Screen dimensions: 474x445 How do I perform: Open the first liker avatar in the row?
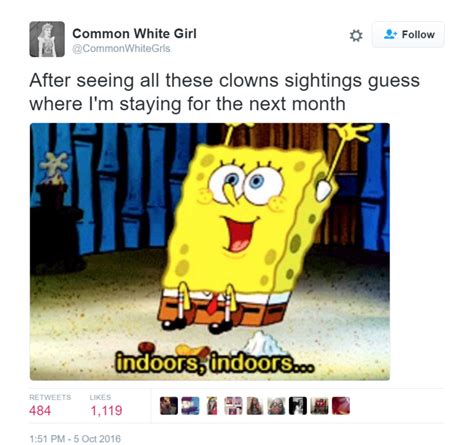[x=169, y=406]
